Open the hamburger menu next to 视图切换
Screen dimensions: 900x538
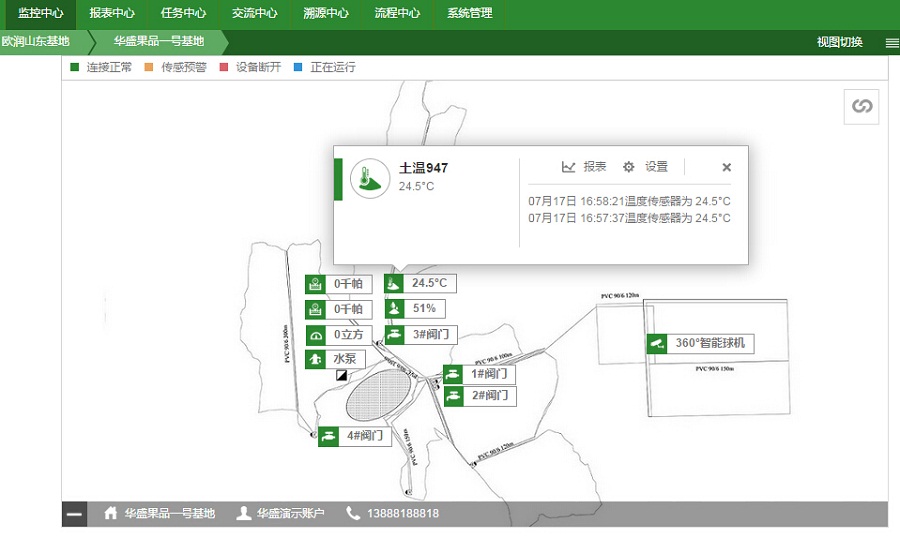click(891, 43)
